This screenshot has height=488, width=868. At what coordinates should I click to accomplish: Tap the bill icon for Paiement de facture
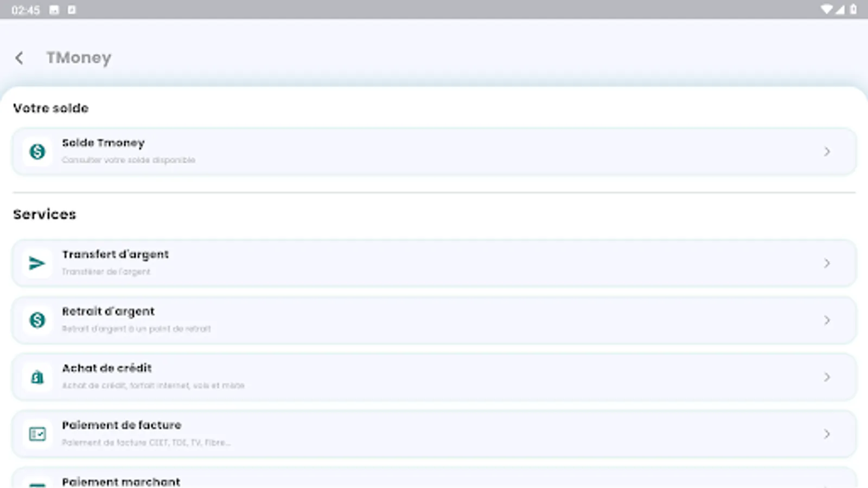coord(37,434)
